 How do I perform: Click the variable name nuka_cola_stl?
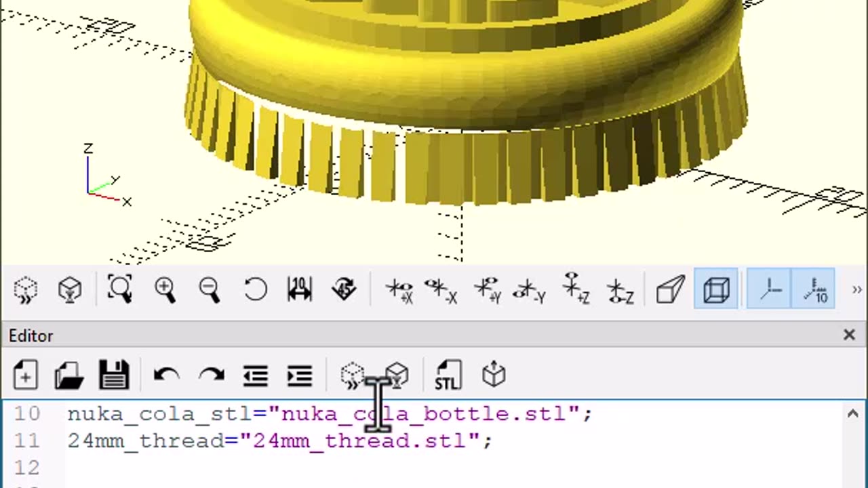point(161,413)
